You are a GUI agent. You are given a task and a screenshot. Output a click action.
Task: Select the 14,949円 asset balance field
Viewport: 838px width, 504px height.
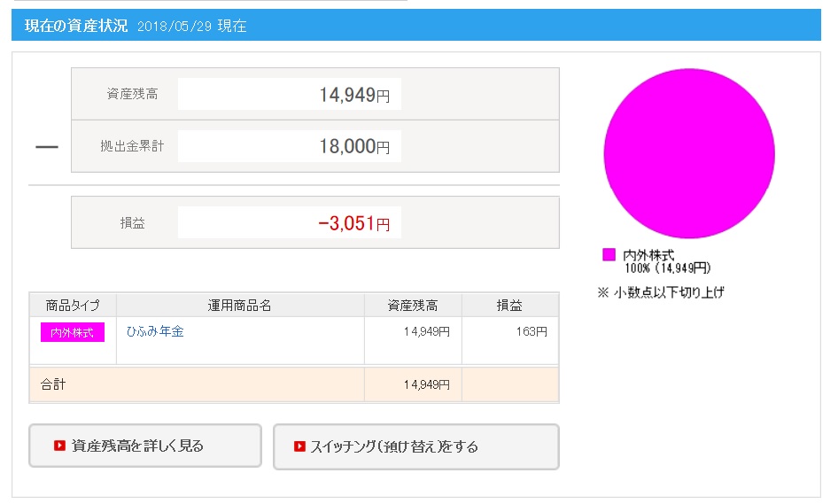[x=289, y=94]
